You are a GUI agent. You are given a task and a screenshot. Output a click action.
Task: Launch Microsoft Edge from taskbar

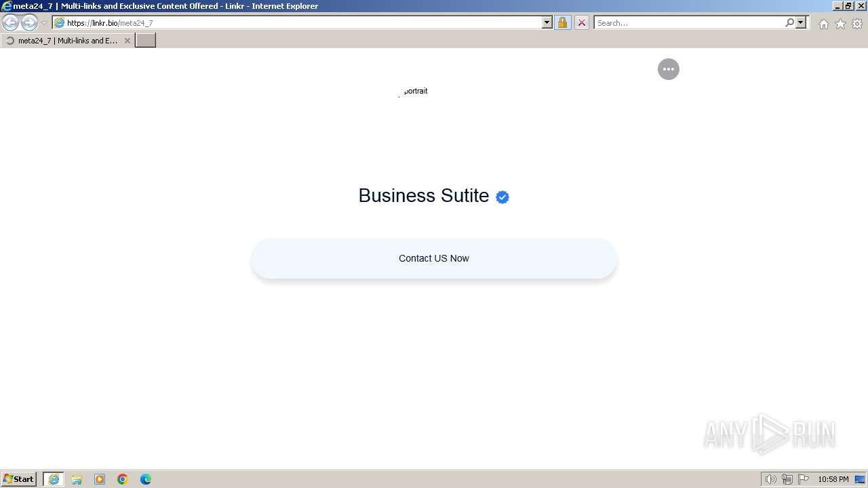[146, 479]
